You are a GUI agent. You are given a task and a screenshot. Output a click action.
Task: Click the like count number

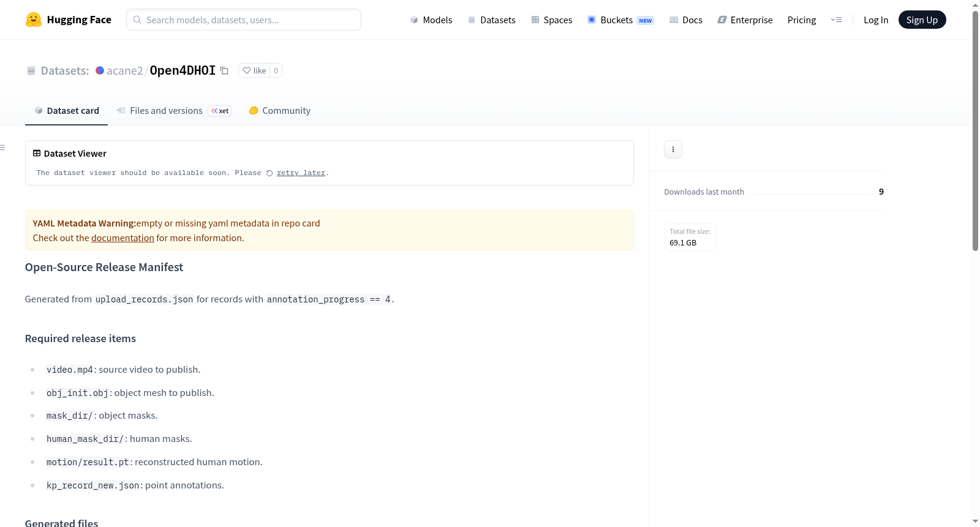[x=276, y=70]
